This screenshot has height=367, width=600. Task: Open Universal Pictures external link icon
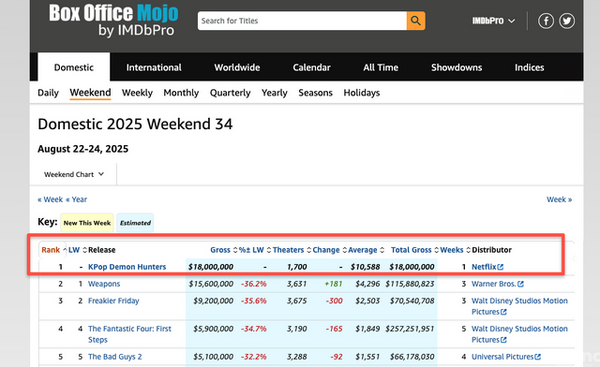(x=538, y=357)
